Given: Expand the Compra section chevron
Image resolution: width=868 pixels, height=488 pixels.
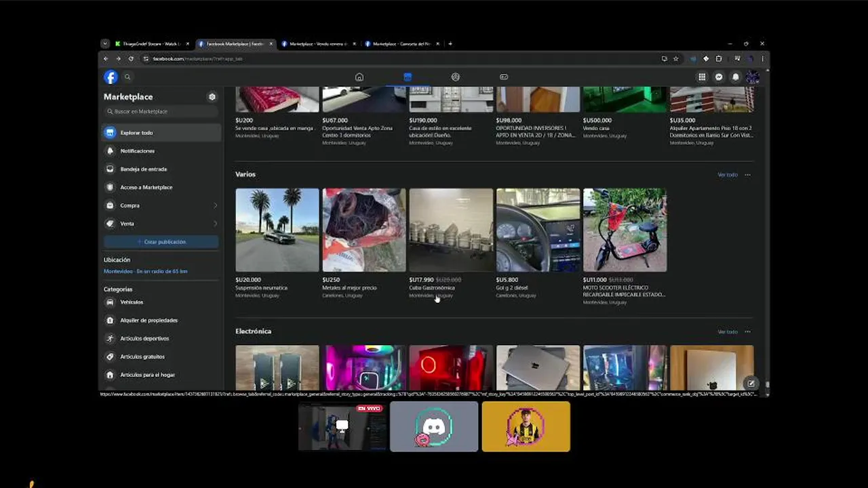Looking at the screenshot, I should click(216, 205).
